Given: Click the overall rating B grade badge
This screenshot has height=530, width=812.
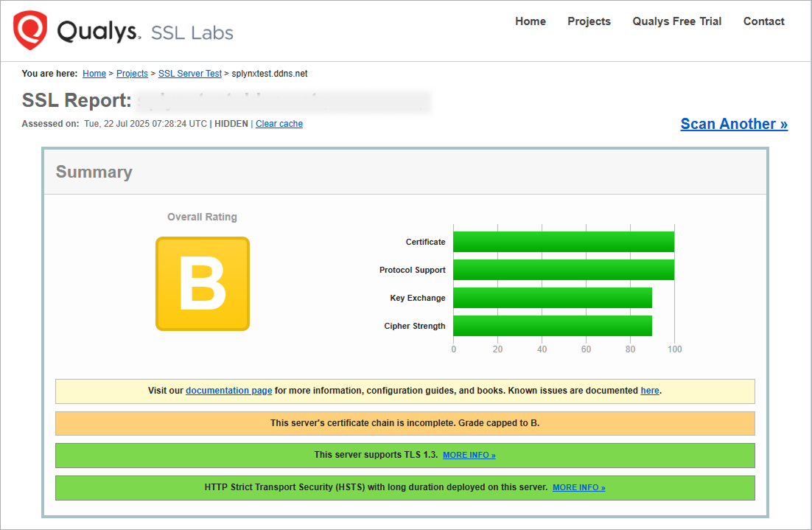Looking at the screenshot, I should tap(203, 284).
